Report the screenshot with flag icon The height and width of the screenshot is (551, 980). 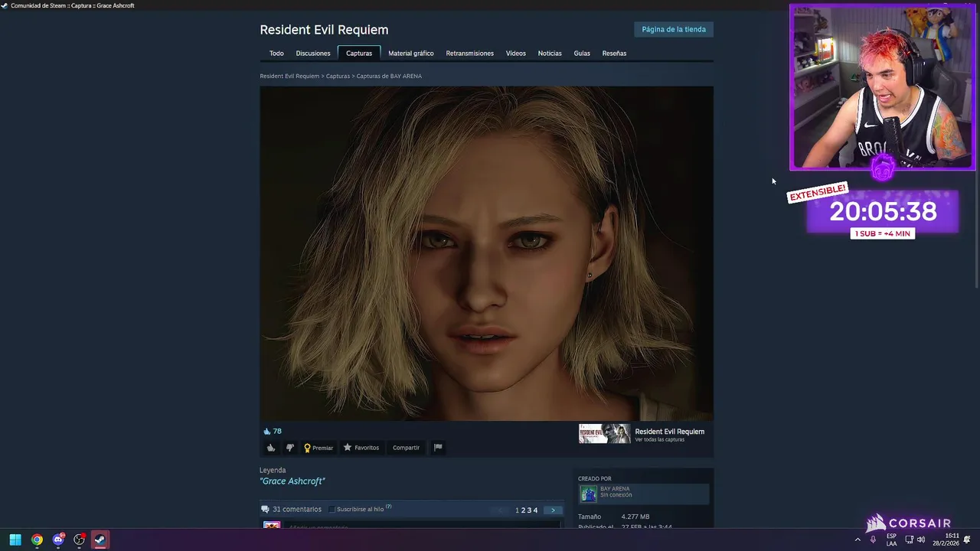pyautogui.click(x=438, y=448)
